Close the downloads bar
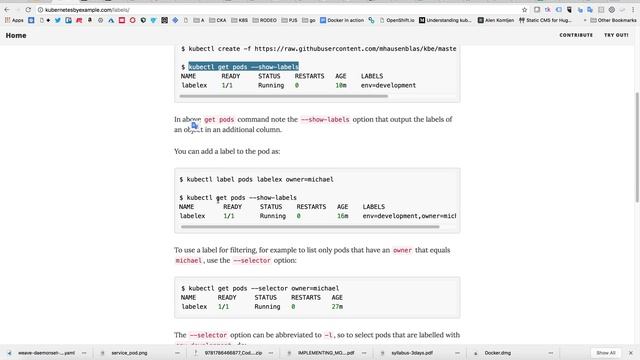Viewport: 640px width, 360px height. (x=631, y=353)
